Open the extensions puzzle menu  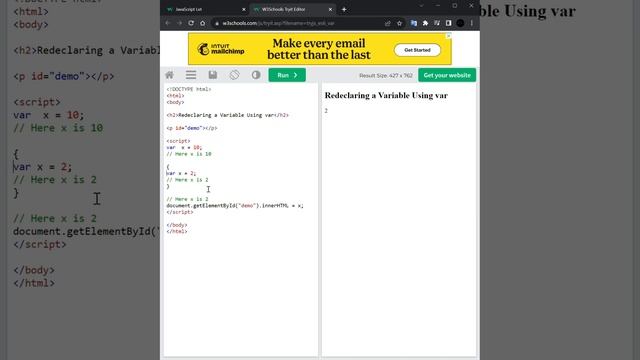tap(425, 23)
